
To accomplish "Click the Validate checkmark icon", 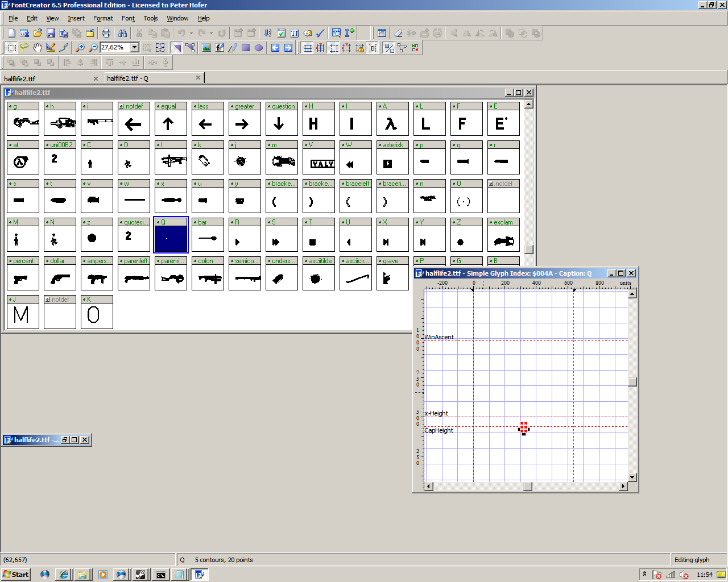I will tap(320, 33).
